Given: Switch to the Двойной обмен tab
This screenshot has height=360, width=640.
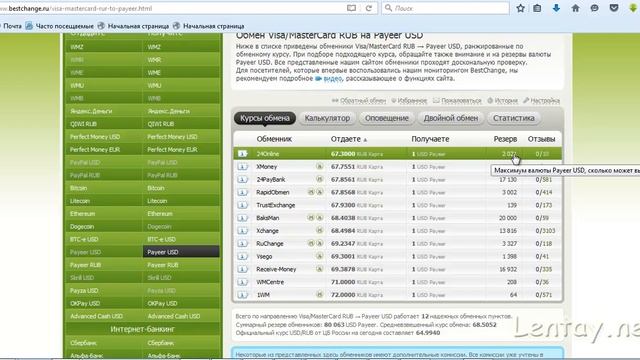Looking at the screenshot, I should (x=451, y=118).
